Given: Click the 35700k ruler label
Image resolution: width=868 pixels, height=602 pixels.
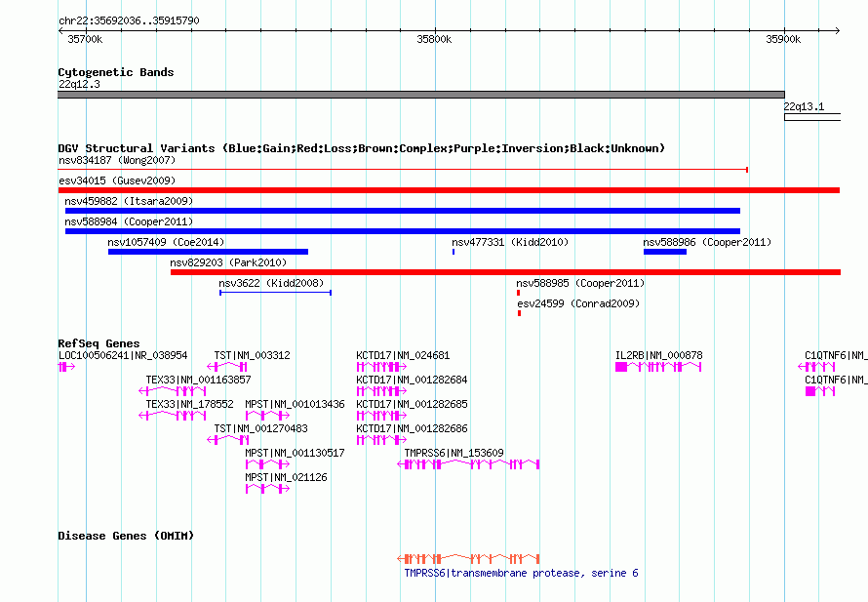Looking at the screenshot, I should click(x=85, y=39).
